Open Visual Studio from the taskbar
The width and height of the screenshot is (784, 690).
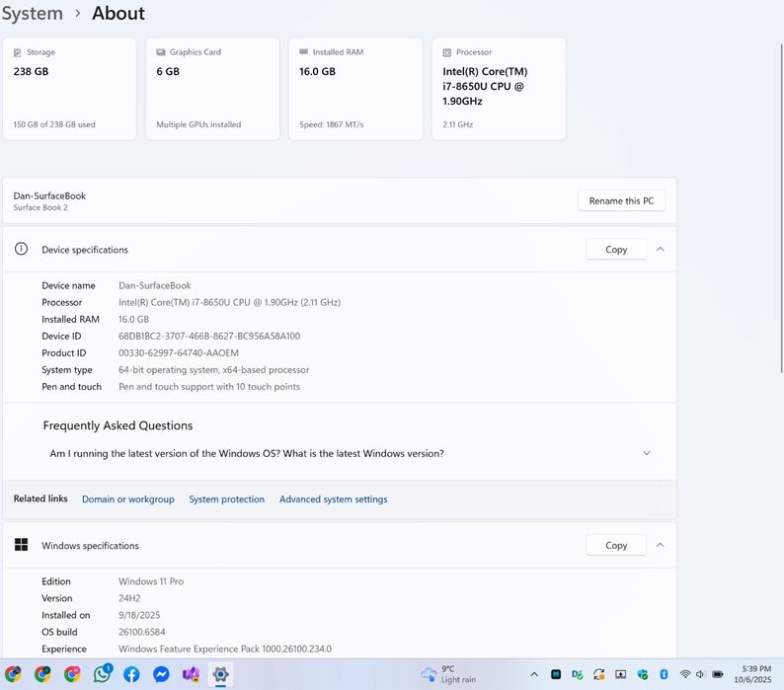191,674
